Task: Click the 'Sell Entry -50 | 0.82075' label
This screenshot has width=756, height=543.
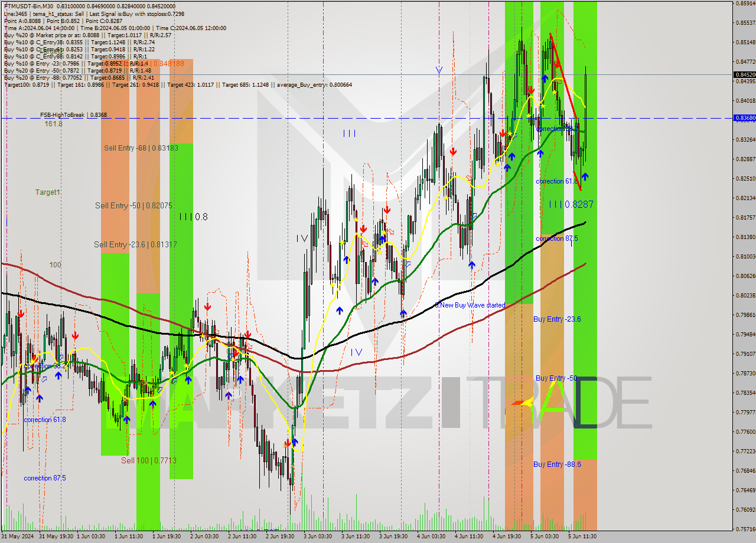Action: coord(133,205)
